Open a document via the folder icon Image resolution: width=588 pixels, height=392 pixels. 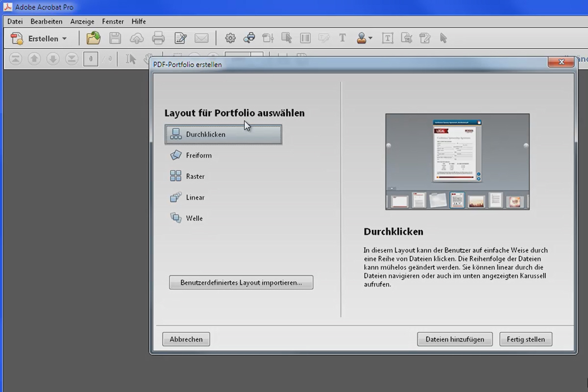(x=93, y=38)
